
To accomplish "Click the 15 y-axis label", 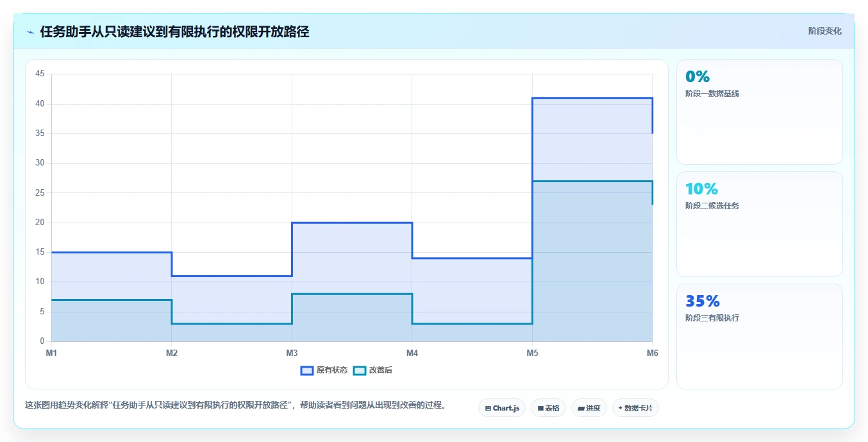I will [40, 252].
